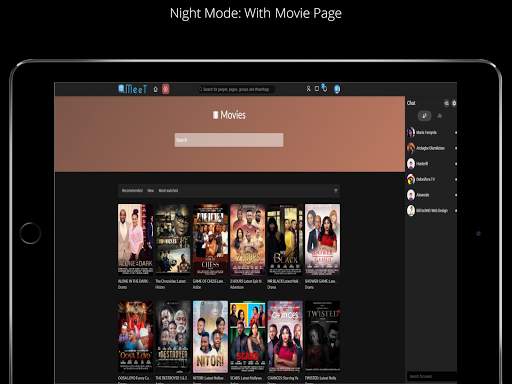The image size is (512, 384).
Task: Switch to the Recommended tab
Action: coord(132,190)
